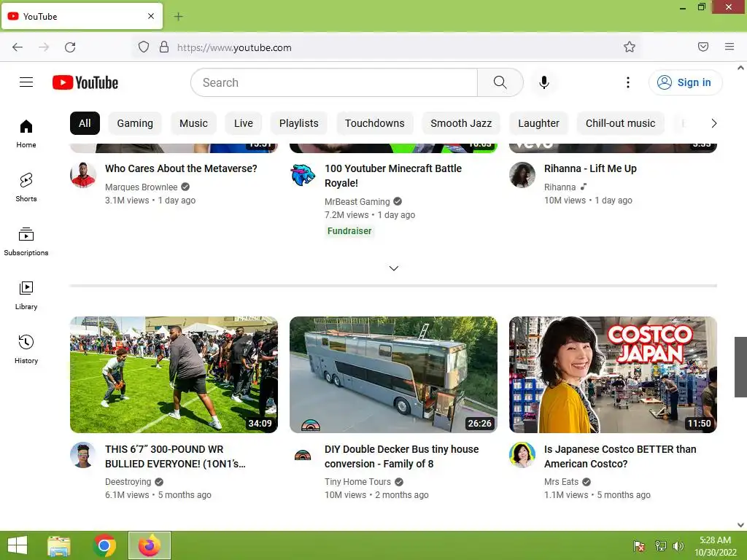Click the scrollbar down arrow
Screen dimensions: 747x560
(741, 525)
